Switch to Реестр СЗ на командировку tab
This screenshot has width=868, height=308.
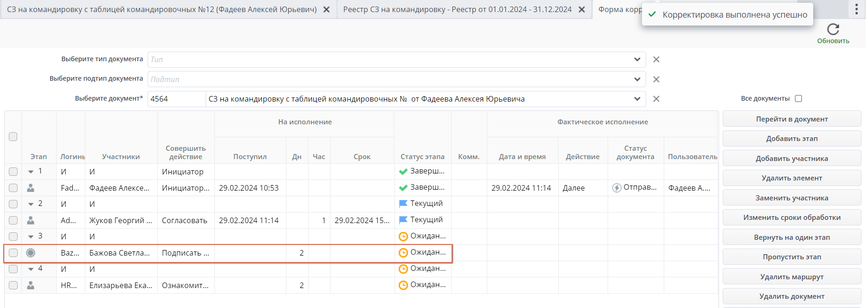(x=457, y=9)
